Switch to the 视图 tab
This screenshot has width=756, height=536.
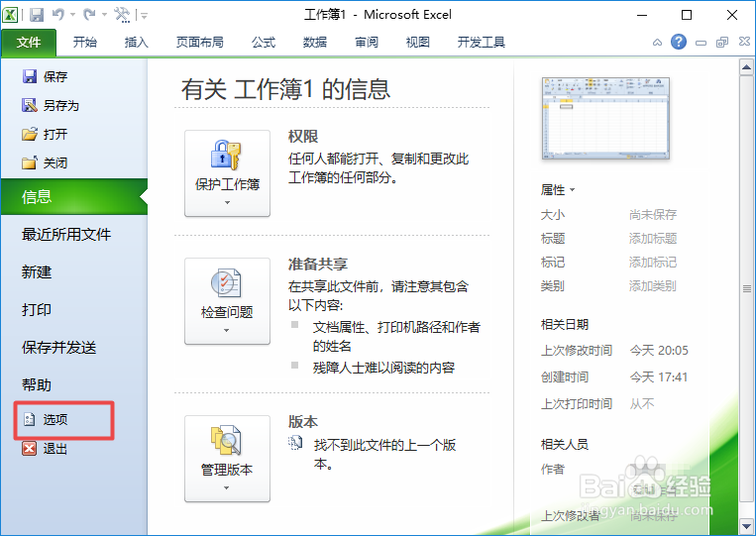tap(417, 43)
